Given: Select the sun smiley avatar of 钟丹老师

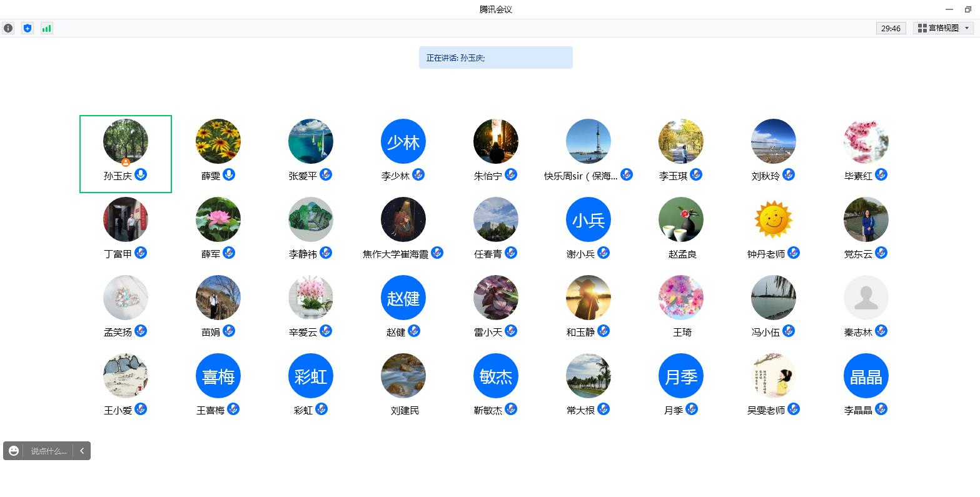Looking at the screenshot, I should pos(774,219).
